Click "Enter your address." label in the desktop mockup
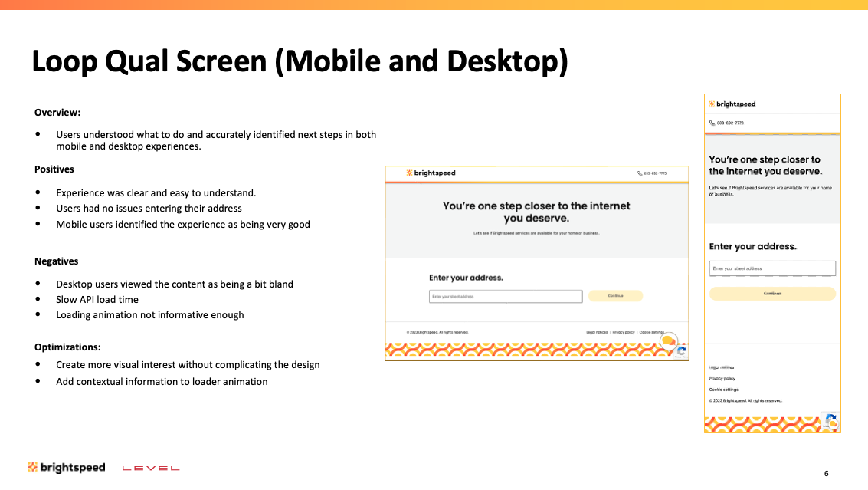Image resolution: width=868 pixels, height=490 pixels. tap(466, 278)
